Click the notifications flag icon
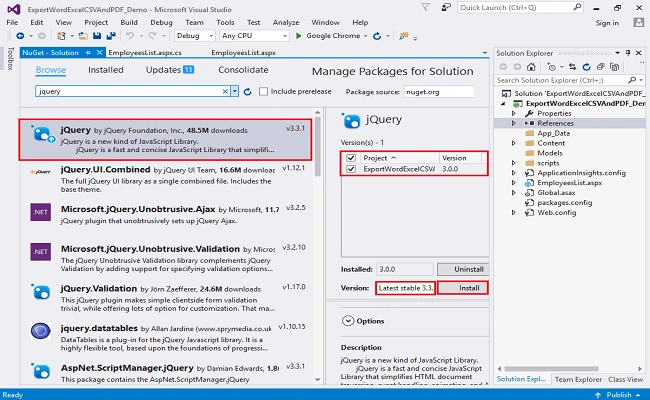Image resolution: width=650 pixels, height=400 pixels. coord(425,7)
